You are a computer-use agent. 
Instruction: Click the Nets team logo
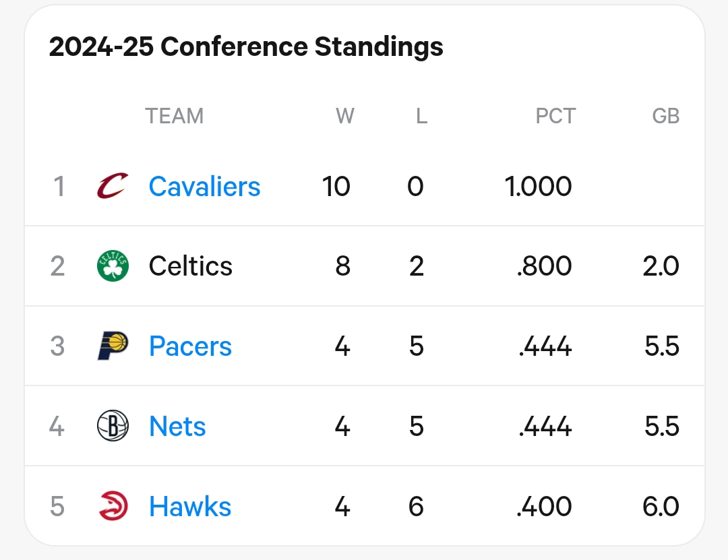coord(113,426)
